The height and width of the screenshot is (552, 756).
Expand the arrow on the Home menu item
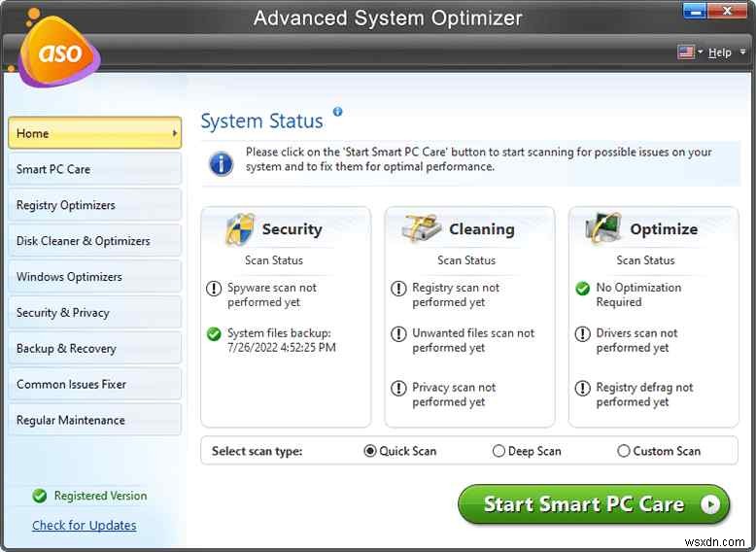175,133
